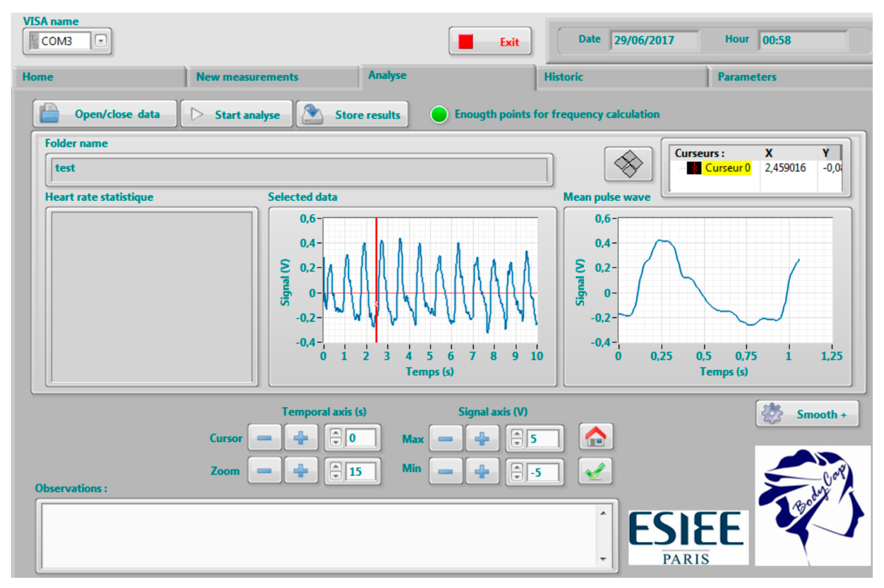Screen dimensions: 884x588
Task: Select Curseur 0 in cursor legend
Action: pyautogui.click(x=727, y=168)
